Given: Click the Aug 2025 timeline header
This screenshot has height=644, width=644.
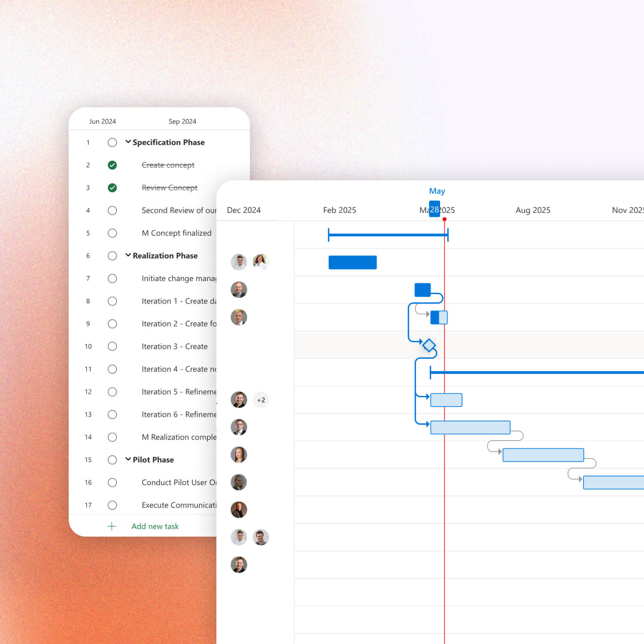Looking at the screenshot, I should pos(533,210).
